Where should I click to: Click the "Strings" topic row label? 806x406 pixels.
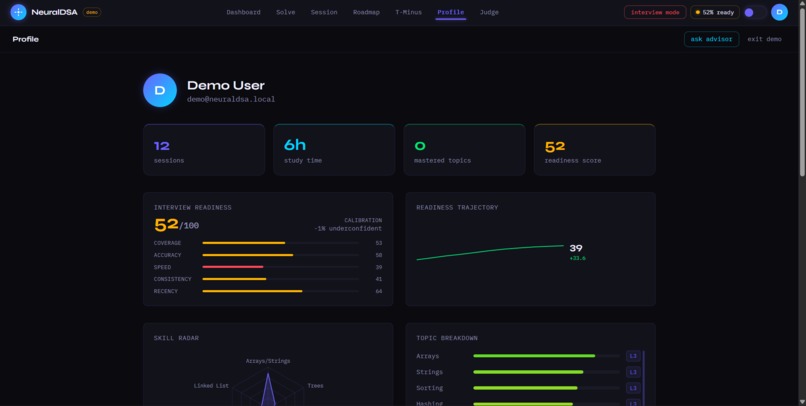click(429, 372)
